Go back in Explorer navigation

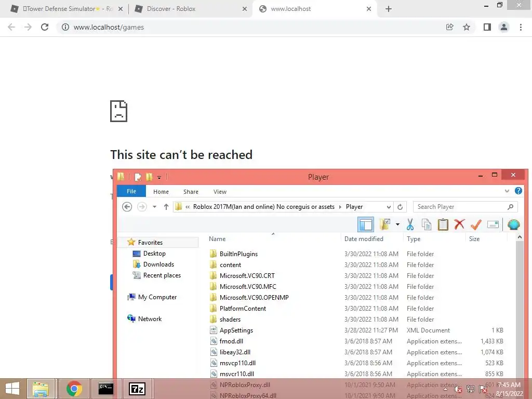[127, 207]
